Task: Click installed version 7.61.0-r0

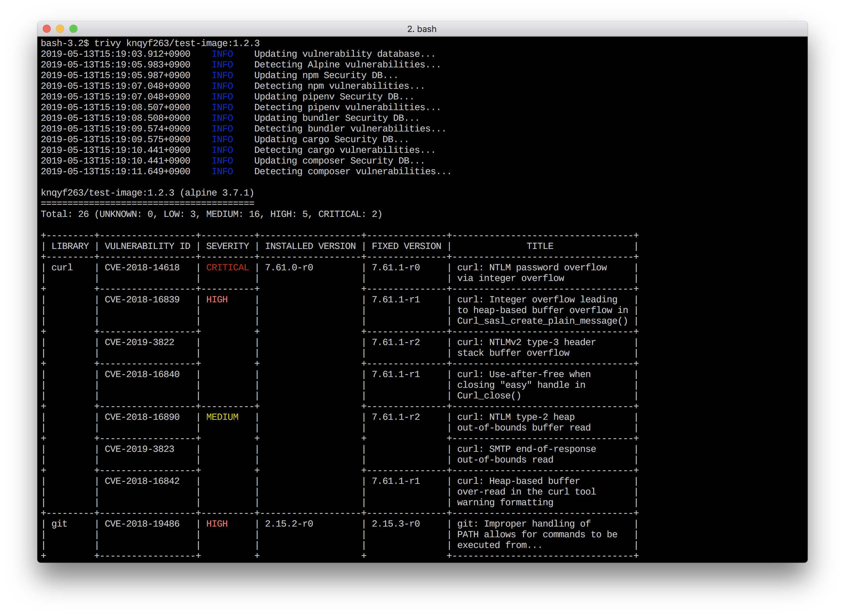Action: 289,267
